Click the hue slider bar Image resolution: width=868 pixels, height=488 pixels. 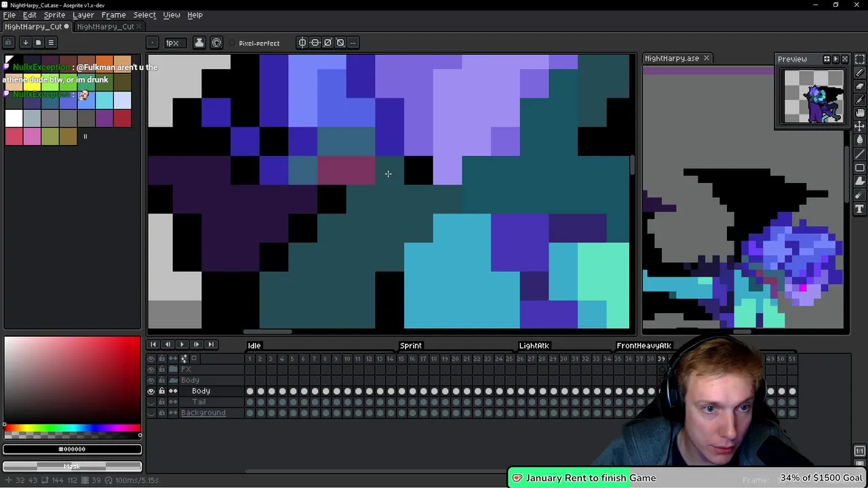coord(72,428)
